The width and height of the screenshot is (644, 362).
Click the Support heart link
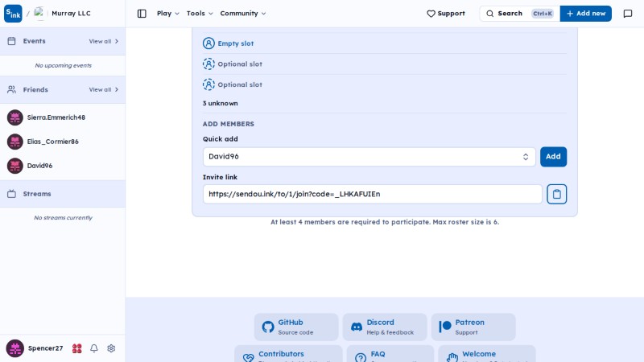[446, 14]
